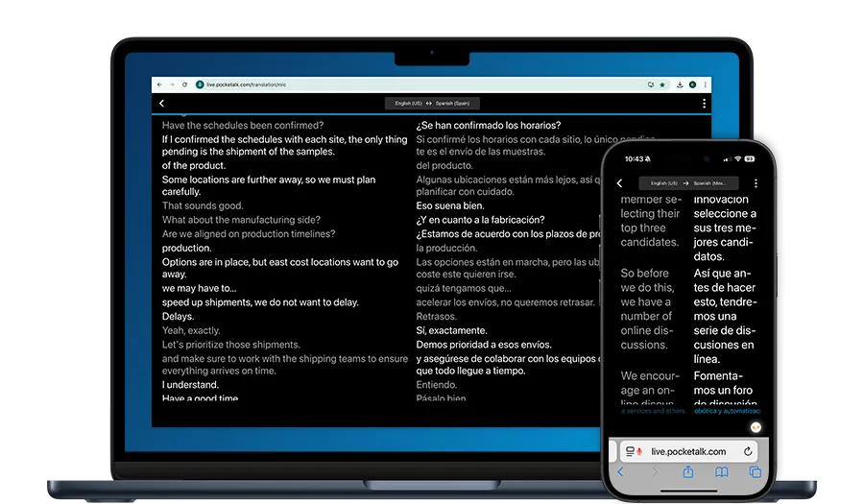Click the downloads icon in laptop browser toolbar
Screen dimensions: 864x504
click(x=679, y=84)
